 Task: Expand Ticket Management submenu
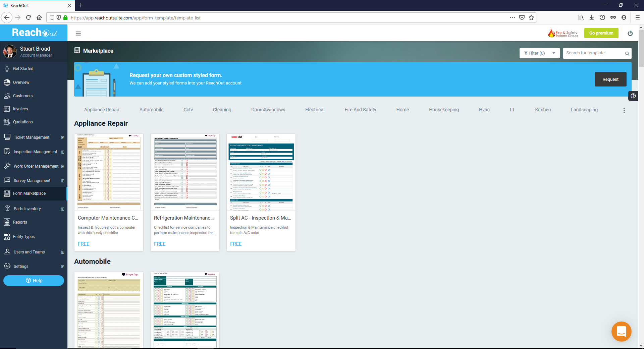pos(62,137)
